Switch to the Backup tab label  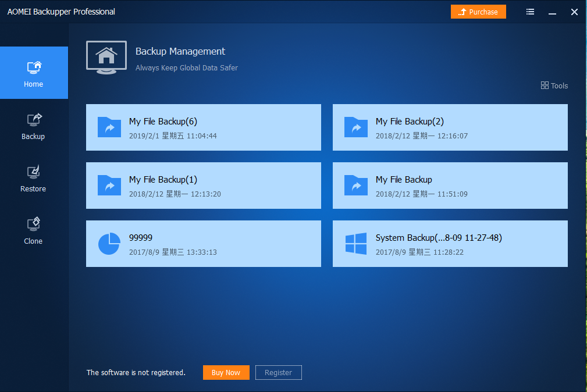pos(33,137)
